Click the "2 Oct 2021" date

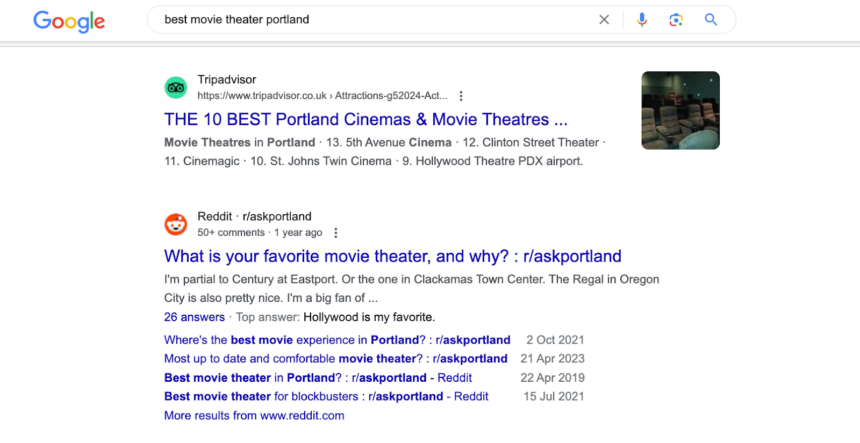pos(555,340)
